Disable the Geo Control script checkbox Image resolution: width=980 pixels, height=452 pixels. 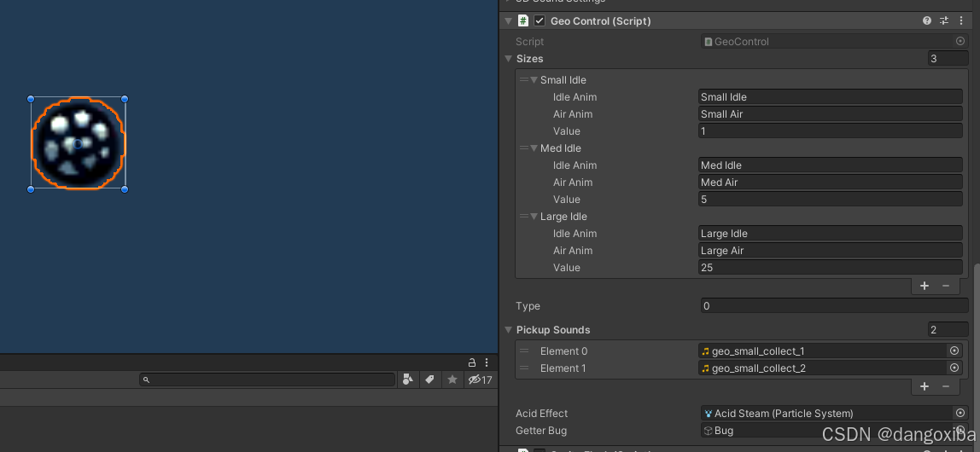[540, 20]
